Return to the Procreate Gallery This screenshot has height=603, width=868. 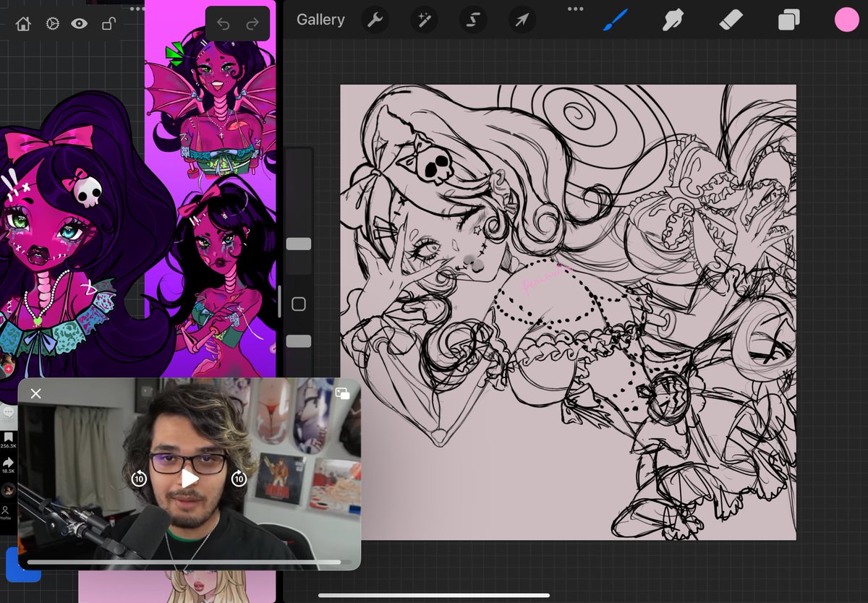click(320, 20)
